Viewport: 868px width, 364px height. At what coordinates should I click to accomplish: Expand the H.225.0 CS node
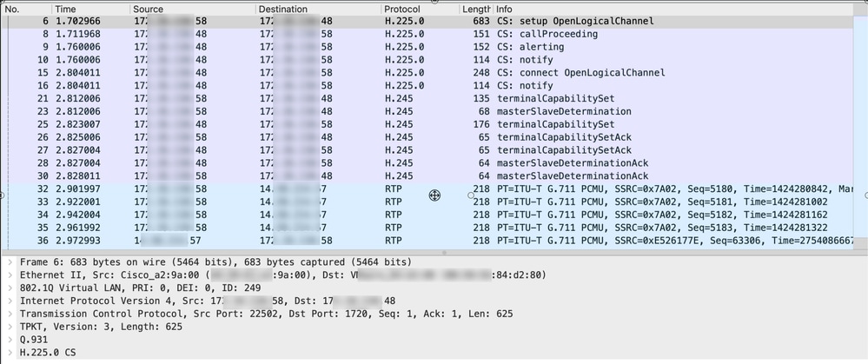click(x=10, y=353)
